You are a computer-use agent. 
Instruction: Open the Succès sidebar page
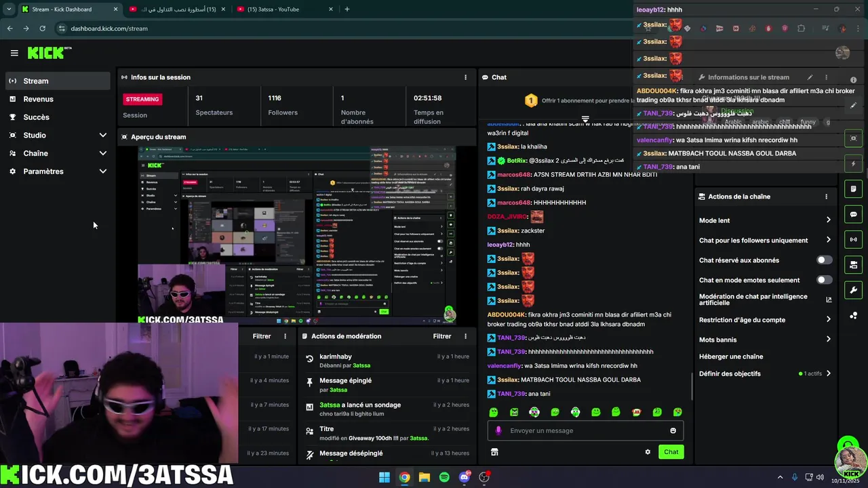click(x=57, y=117)
